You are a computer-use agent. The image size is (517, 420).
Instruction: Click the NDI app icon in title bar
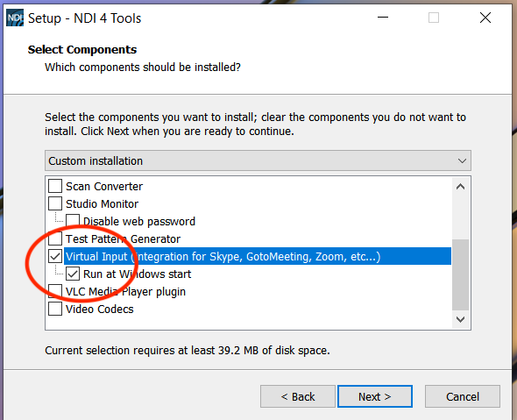pyautogui.click(x=15, y=18)
